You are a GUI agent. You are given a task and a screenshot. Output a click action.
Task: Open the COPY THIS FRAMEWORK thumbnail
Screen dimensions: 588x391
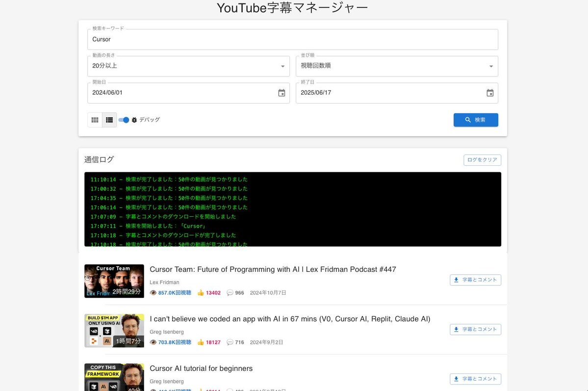114,377
